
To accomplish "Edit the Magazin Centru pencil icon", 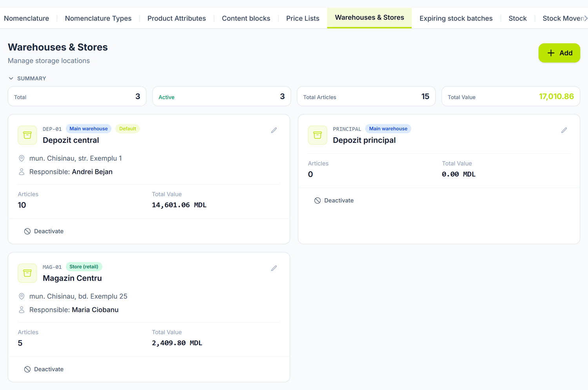I will (274, 268).
